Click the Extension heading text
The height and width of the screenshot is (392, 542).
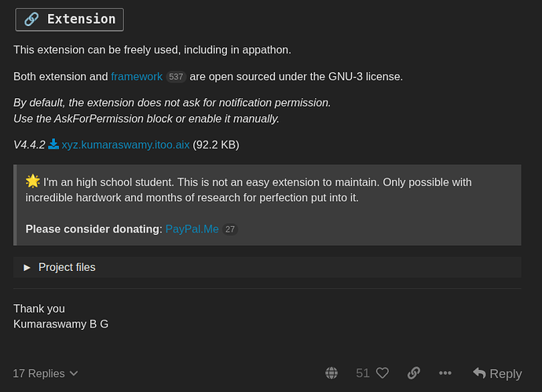pyautogui.click(x=80, y=19)
